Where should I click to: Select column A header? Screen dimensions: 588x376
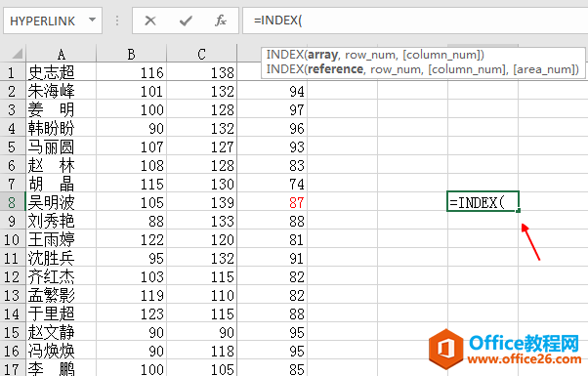(62, 54)
